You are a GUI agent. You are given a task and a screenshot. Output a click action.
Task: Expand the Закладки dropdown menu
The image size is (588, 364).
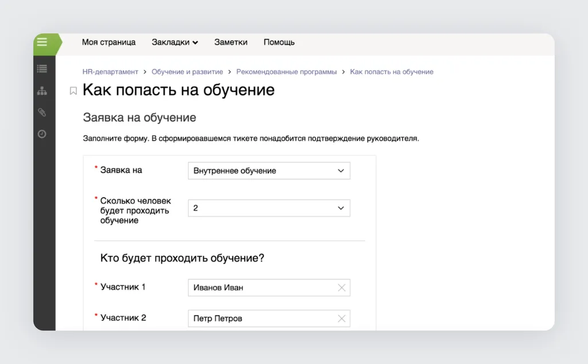[x=175, y=42]
